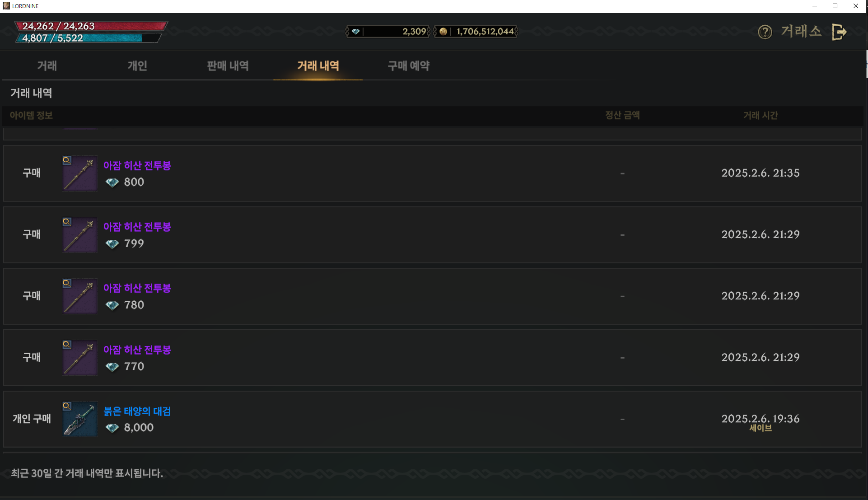Screen dimensions: 868x500
Task: Click 아잠 히산 전투봉 name priced 780
Action: tap(137, 289)
